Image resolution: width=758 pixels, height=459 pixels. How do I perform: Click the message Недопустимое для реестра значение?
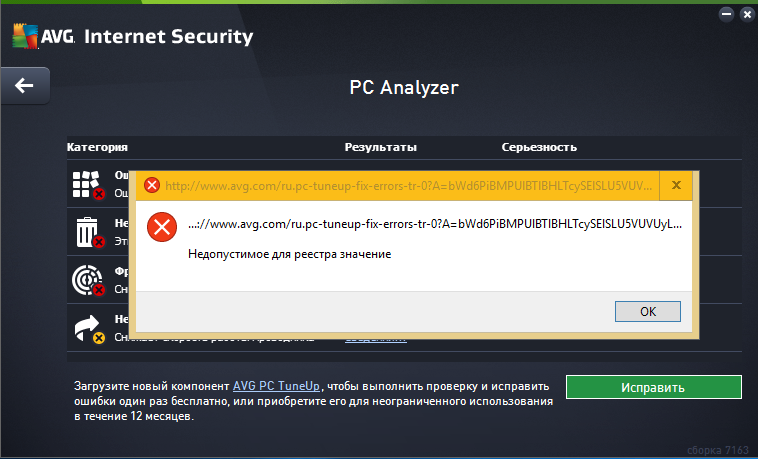pyautogui.click(x=290, y=254)
